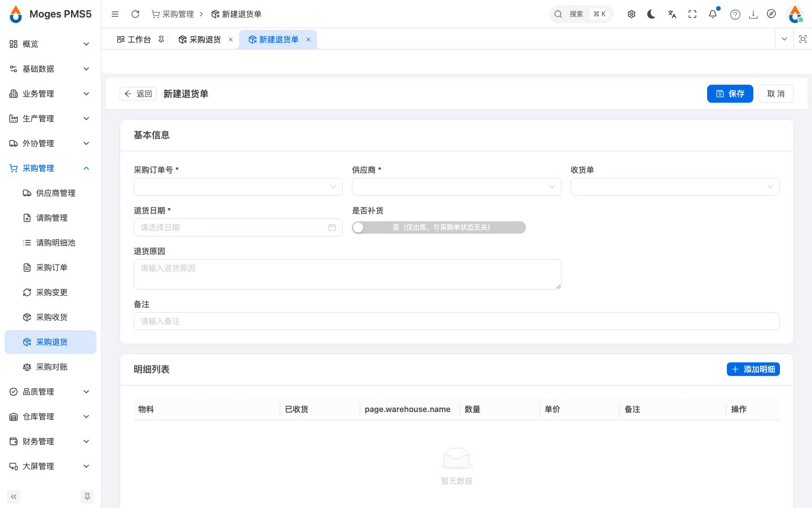812x508 pixels.
Task: Open 采购收货 in the sidebar
Action: pyautogui.click(x=50, y=317)
